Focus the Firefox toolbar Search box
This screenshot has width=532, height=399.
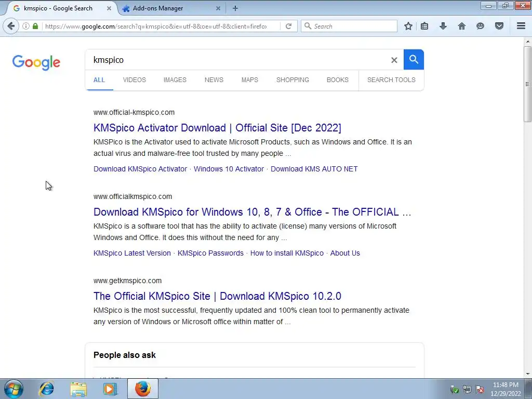349,26
